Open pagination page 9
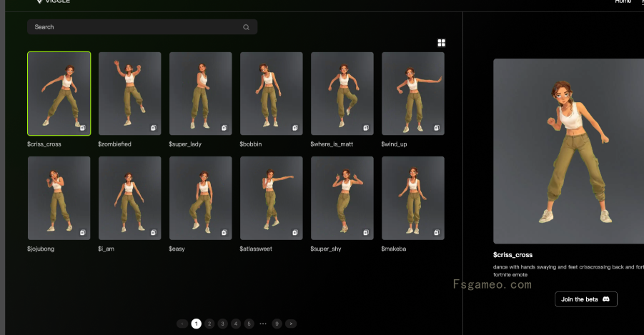Viewport: 644px width, 335px height. pyautogui.click(x=277, y=324)
